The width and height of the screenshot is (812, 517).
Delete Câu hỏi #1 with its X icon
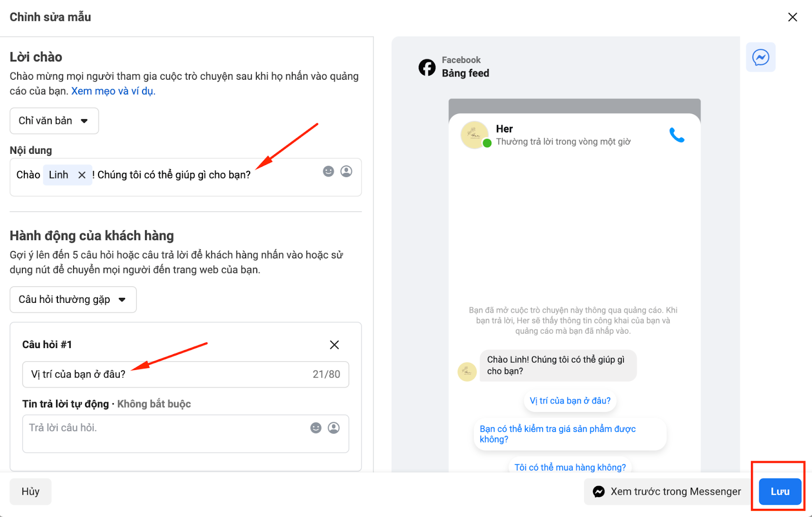point(334,345)
